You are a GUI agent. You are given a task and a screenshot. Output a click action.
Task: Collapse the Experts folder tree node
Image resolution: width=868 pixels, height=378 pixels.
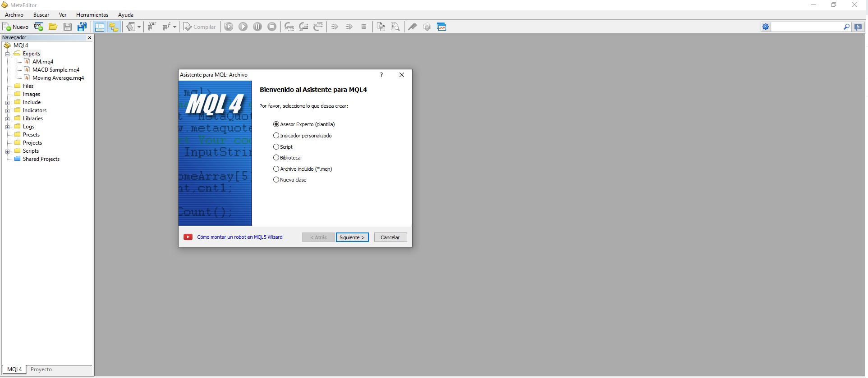point(8,54)
